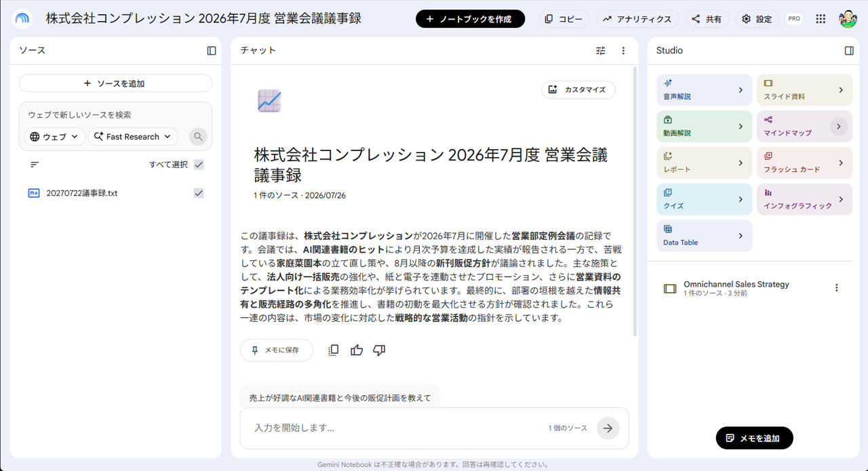Click メモに保存 button
The height and width of the screenshot is (471, 868).
(276, 350)
